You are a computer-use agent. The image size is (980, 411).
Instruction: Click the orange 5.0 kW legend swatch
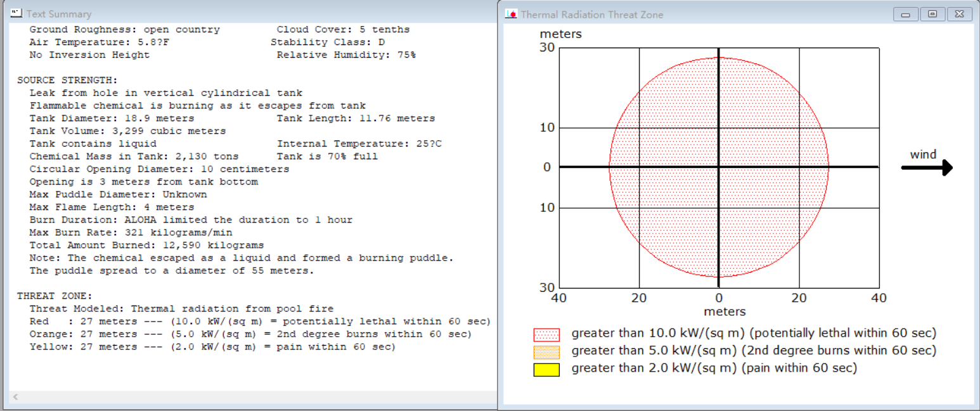point(546,352)
